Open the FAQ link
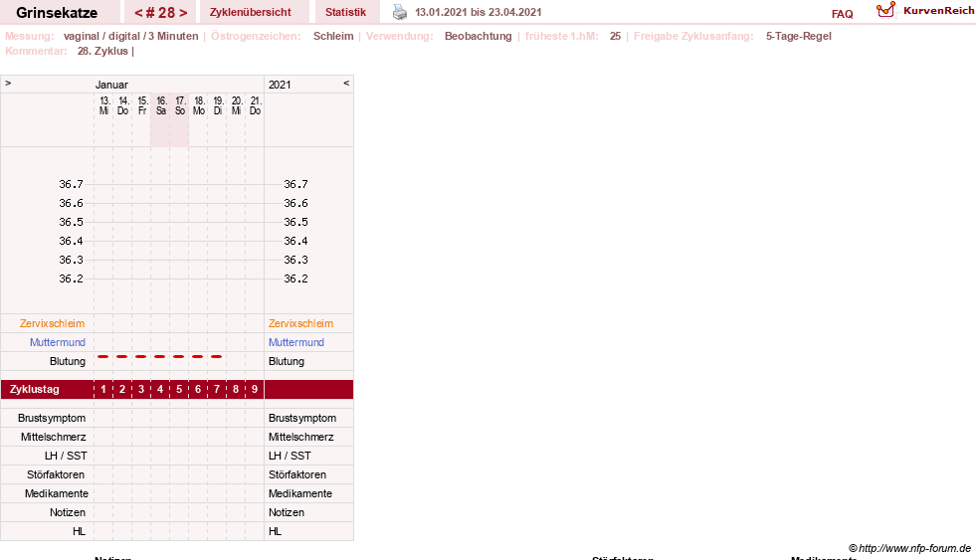976x560 pixels. 842,14
